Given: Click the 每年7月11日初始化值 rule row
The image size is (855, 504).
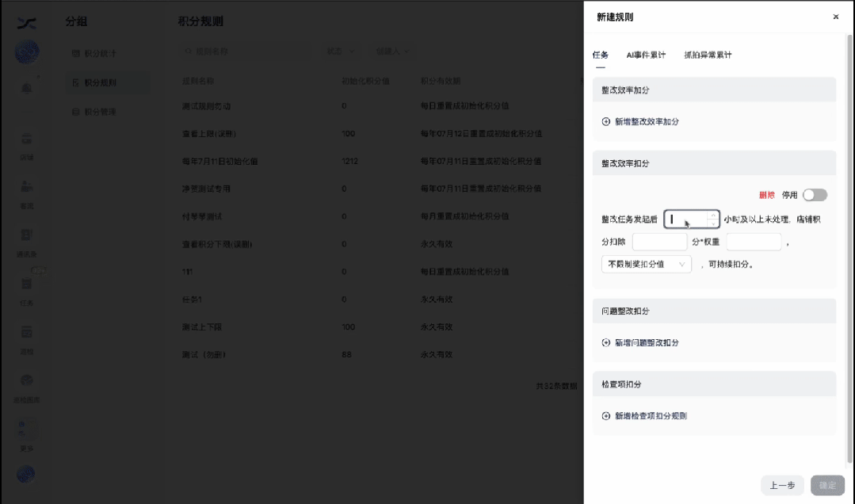Looking at the screenshot, I should tap(379, 162).
